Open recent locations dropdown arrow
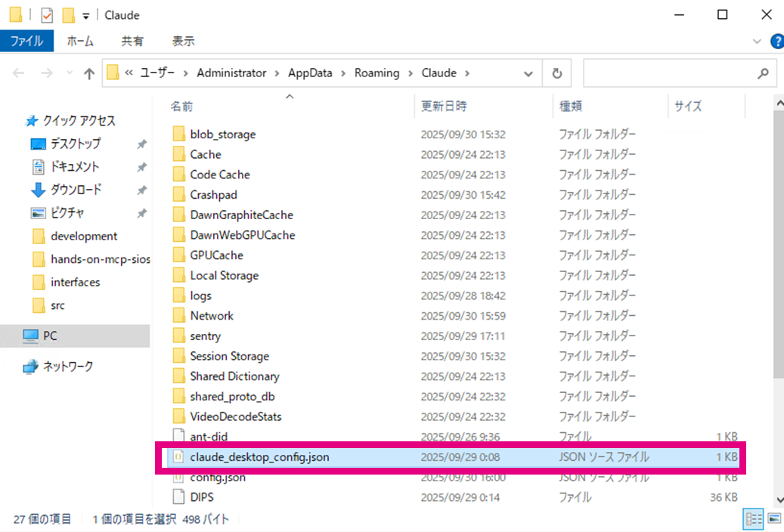 70,73
